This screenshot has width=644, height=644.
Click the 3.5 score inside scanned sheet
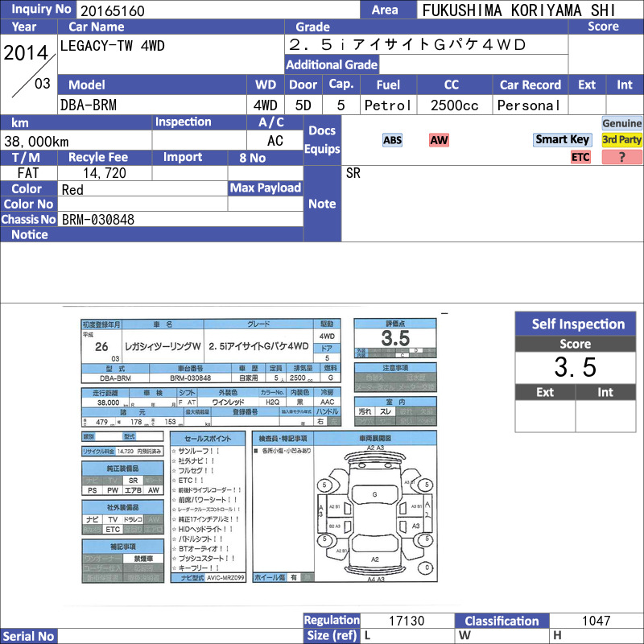(395, 338)
